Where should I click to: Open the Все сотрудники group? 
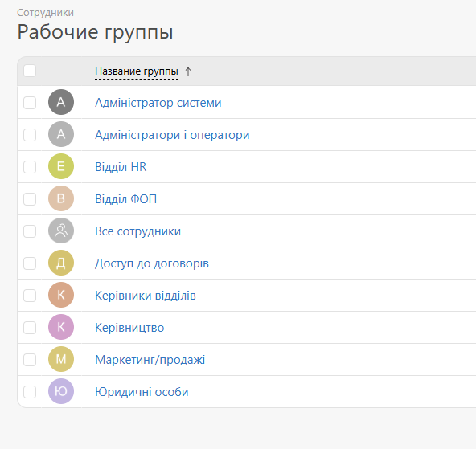[137, 231]
